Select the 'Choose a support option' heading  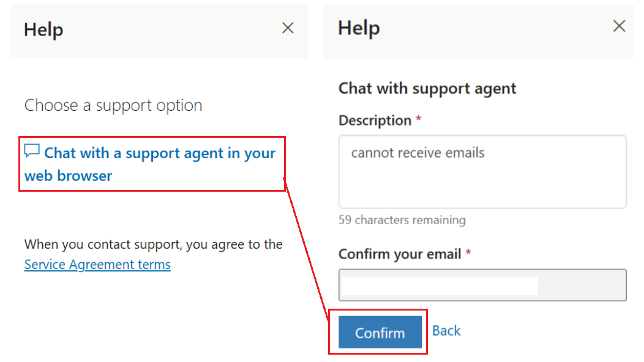pos(113,105)
